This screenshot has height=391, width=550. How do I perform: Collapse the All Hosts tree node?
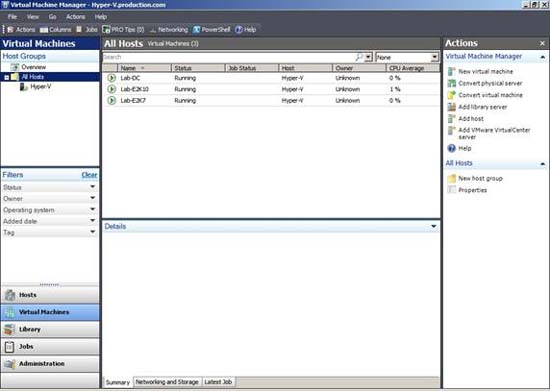(x=7, y=77)
